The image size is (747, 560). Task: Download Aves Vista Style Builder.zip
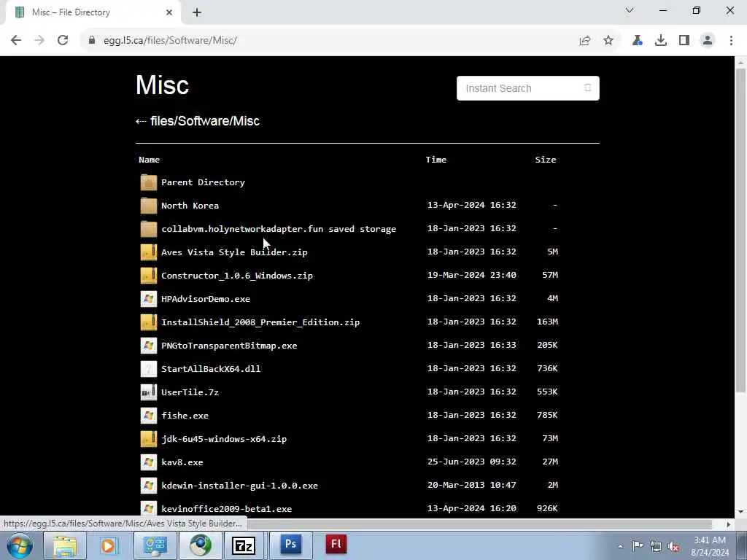click(x=234, y=252)
